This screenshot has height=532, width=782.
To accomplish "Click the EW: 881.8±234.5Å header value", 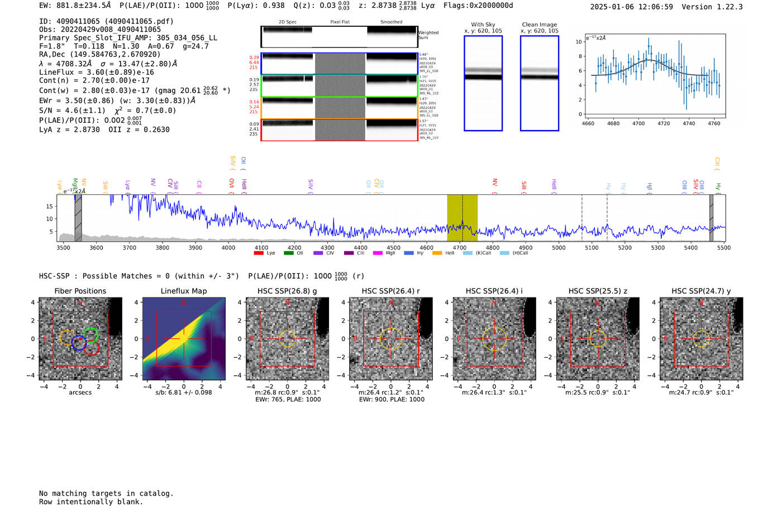I will pyautogui.click(x=75, y=5).
